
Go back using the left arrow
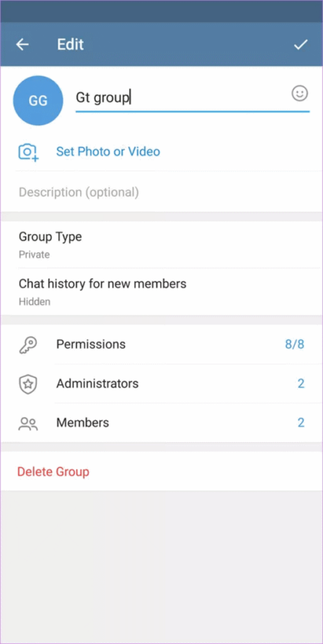pos(22,45)
